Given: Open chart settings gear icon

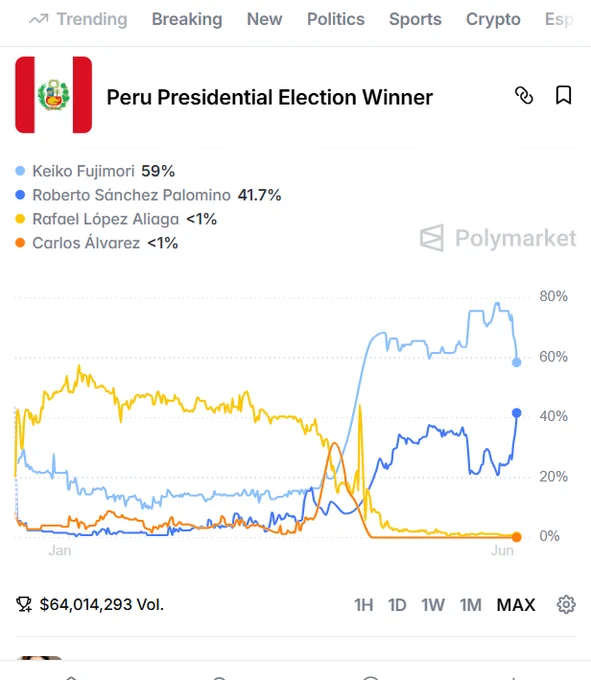Looking at the screenshot, I should [566, 605].
